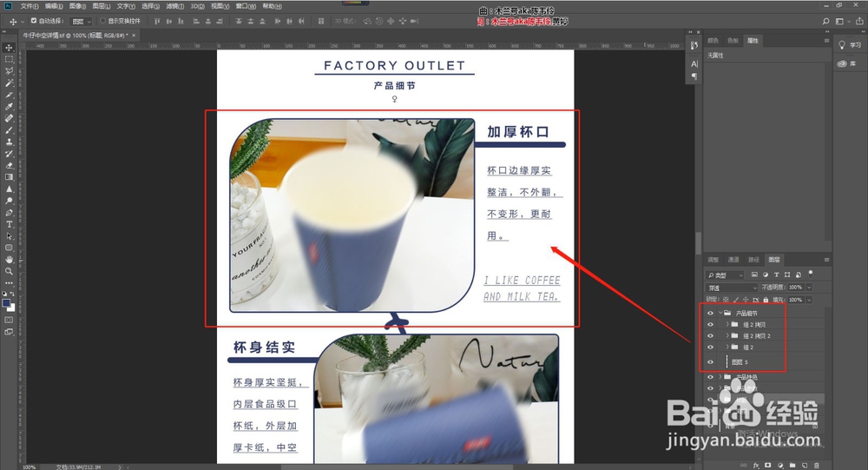The width and height of the screenshot is (868, 470).
Task: Toggle visibility of 图层 5
Action: point(710,362)
